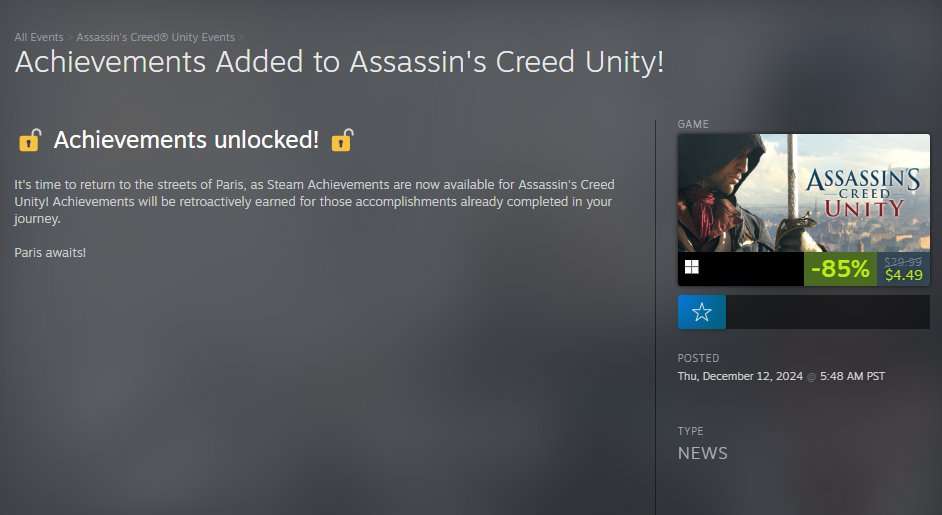Click the -85% discount badge

point(840,269)
